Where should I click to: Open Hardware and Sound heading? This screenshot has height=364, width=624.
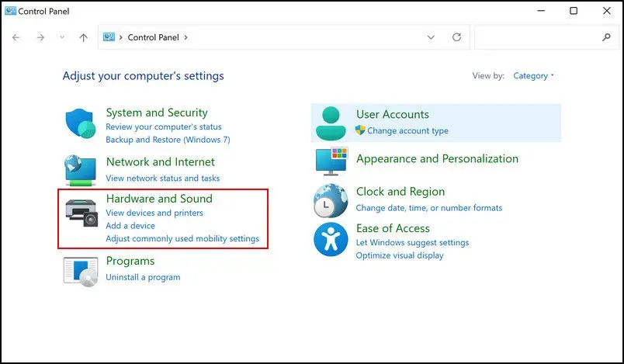(x=159, y=199)
